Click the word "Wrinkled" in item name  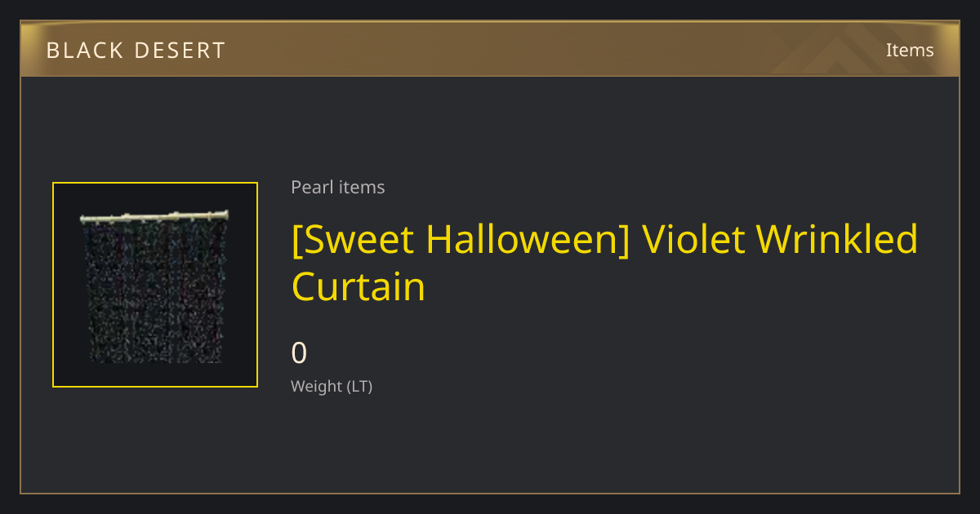[837, 239]
